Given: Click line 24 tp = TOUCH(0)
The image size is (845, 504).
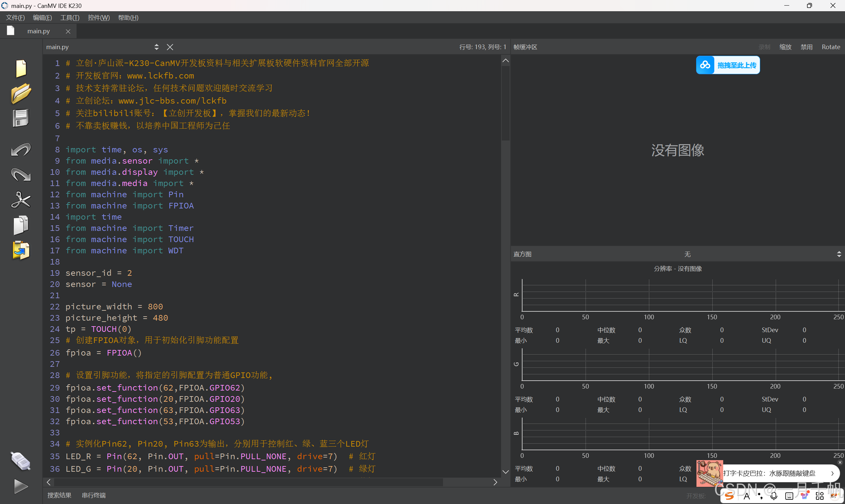Looking at the screenshot, I should click(x=98, y=329).
